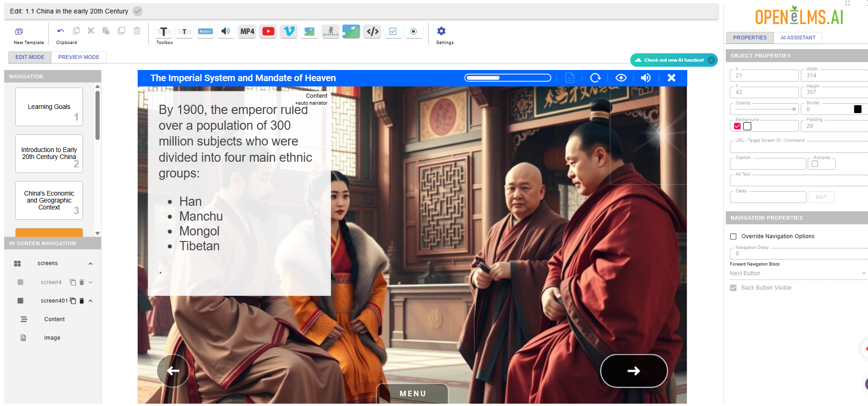The height and width of the screenshot is (406, 868).
Task: Undo the last action in Clipboard group
Action: pos(61,31)
